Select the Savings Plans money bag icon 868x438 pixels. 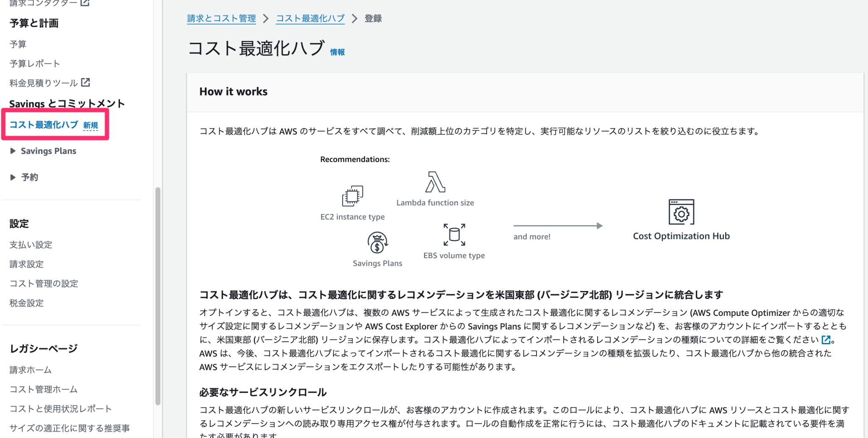click(x=376, y=242)
